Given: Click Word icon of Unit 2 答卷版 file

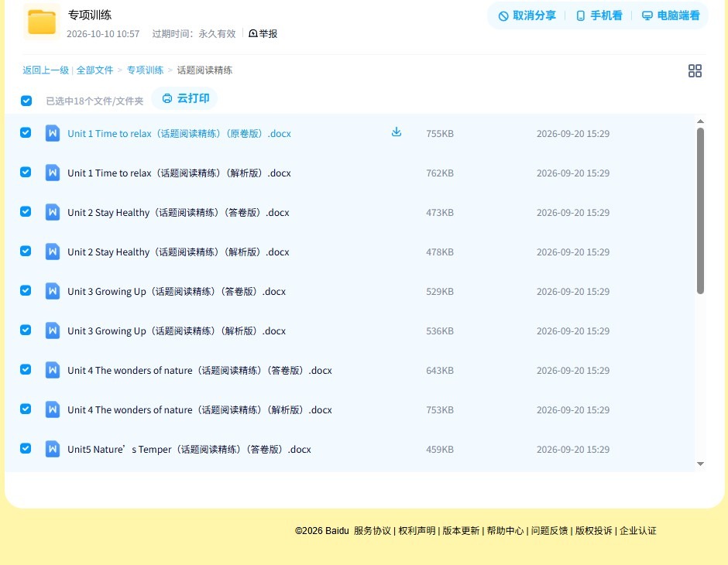Looking at the screenshot, I should tap(53, 212).
